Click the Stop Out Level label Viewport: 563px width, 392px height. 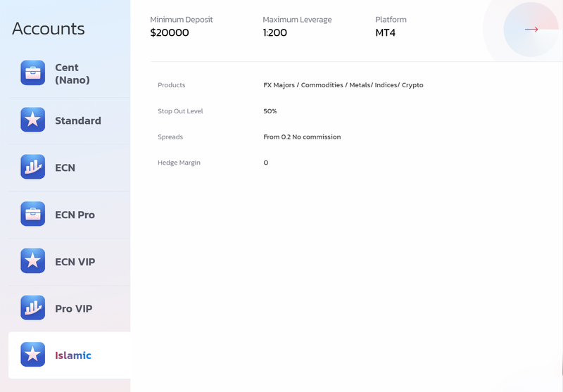[180, 111]
